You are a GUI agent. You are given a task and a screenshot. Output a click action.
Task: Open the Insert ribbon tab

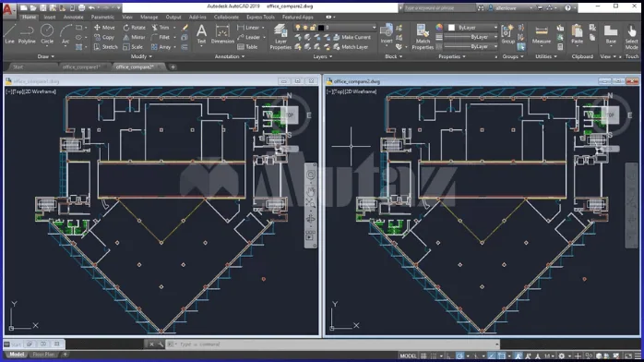(49, 18)
